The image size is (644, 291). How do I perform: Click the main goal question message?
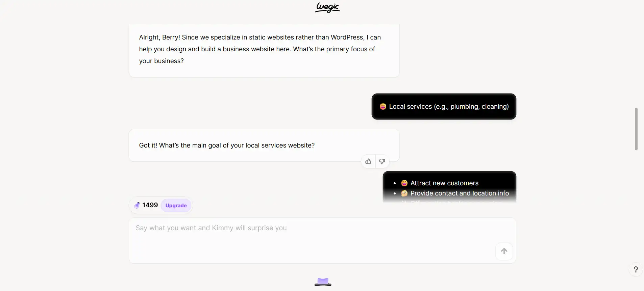(264, 145)
